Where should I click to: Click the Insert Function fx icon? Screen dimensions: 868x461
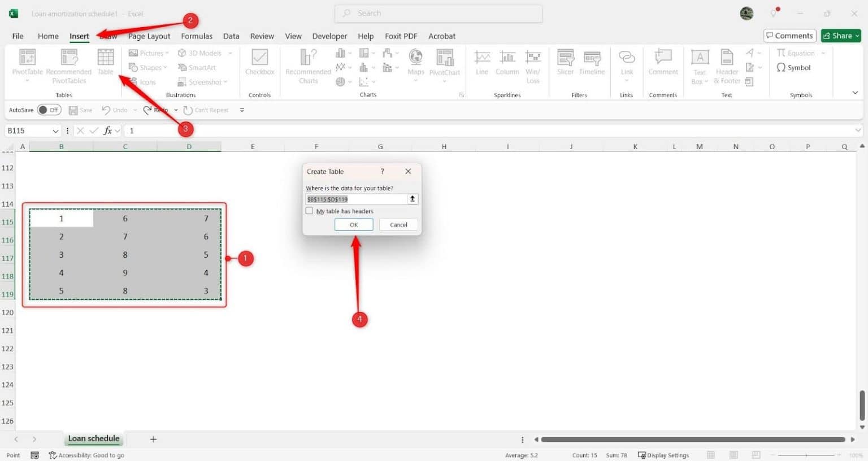click(x=107, y=131)
